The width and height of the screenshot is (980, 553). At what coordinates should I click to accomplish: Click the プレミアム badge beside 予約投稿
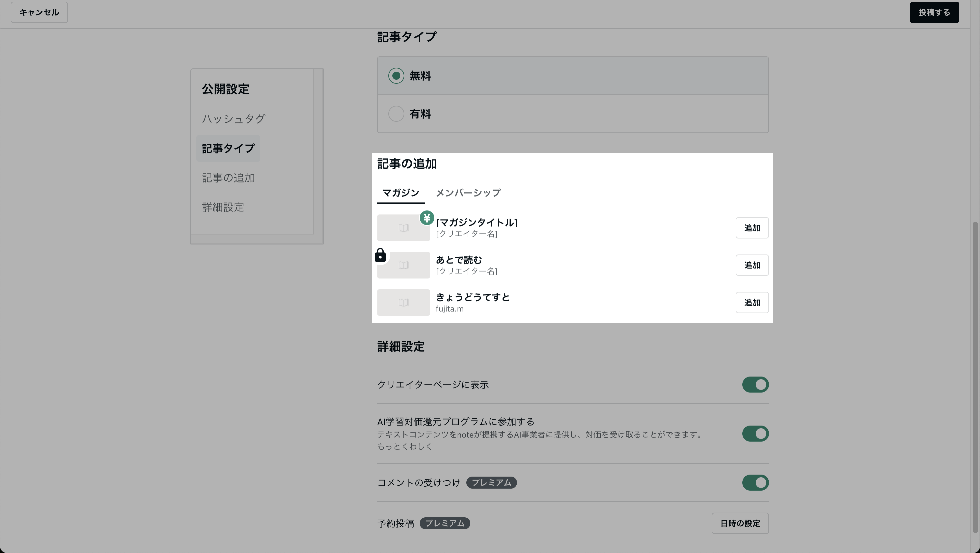pyautogui.click(x=445, y=523)
